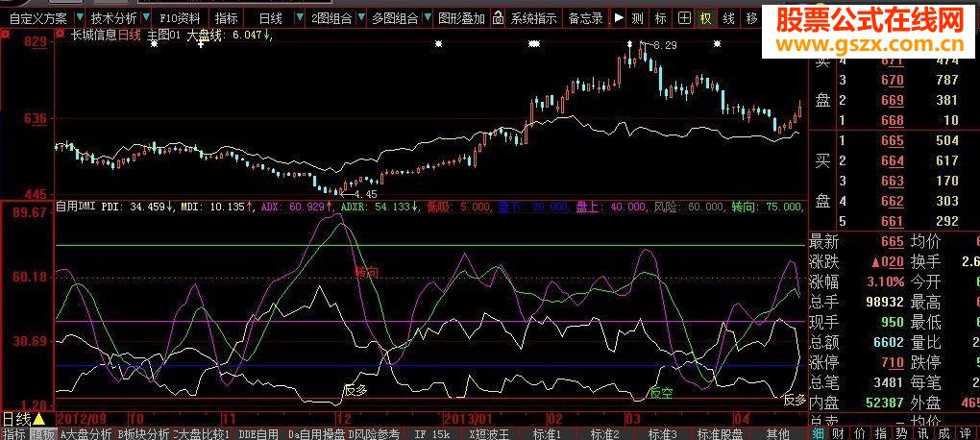Switch to the 细 detail tab
Viewport: 980px width, 440px height.
tap(820, 433)
